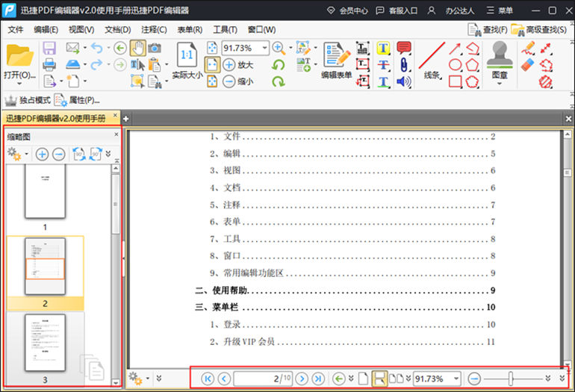
Task: Select the text highlight T tool
Action: point(383,48)
